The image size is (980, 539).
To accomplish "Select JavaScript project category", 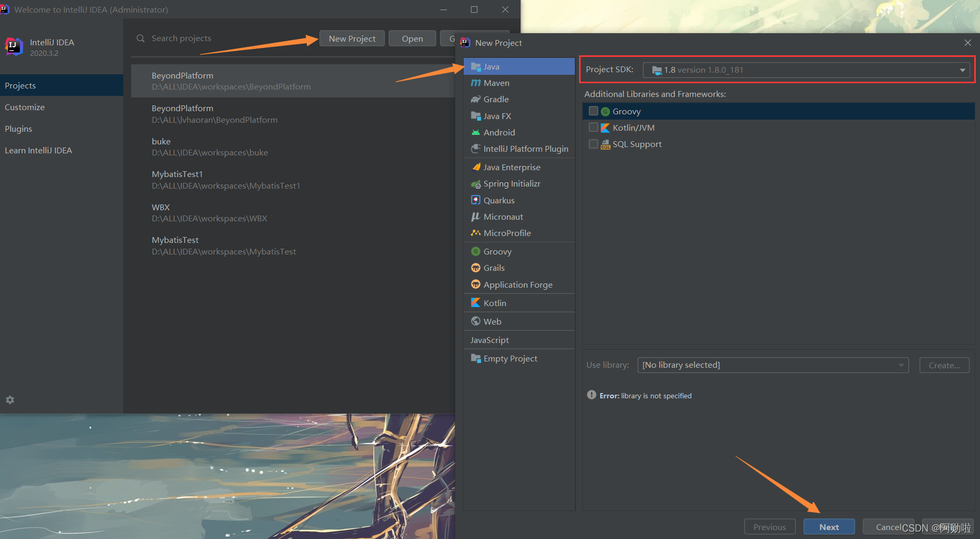I will click(x=519, y=340).
